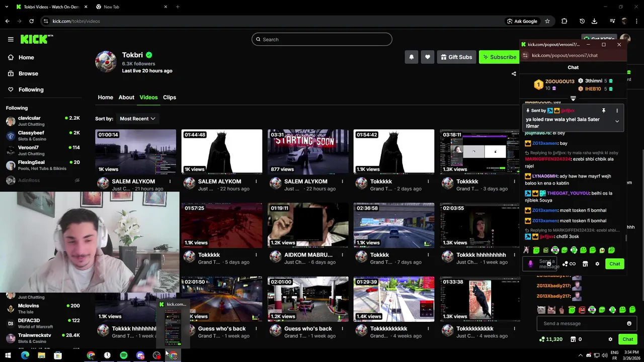The image size is (644, 362).
Task: Open the STARTING SOON video thumbnail
Action: [308, 151]
